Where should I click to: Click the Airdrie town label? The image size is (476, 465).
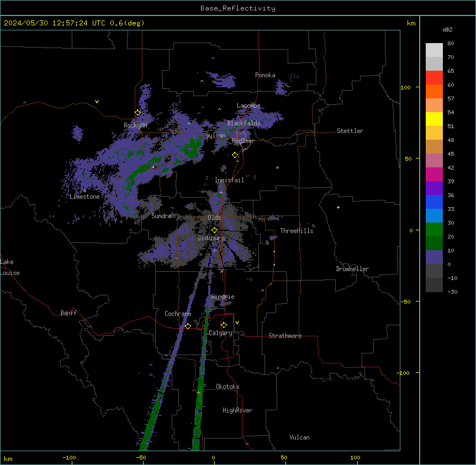point(223,297)
